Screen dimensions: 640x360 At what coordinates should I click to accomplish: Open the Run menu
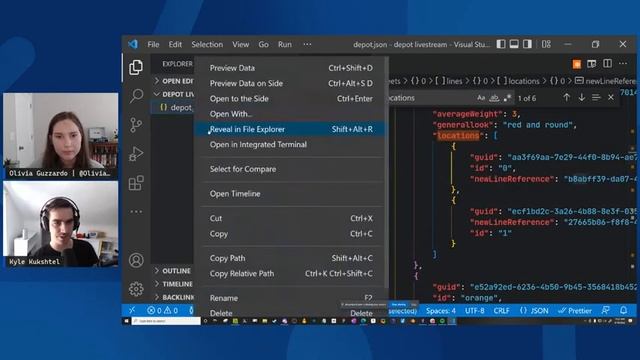pos(284,44)
